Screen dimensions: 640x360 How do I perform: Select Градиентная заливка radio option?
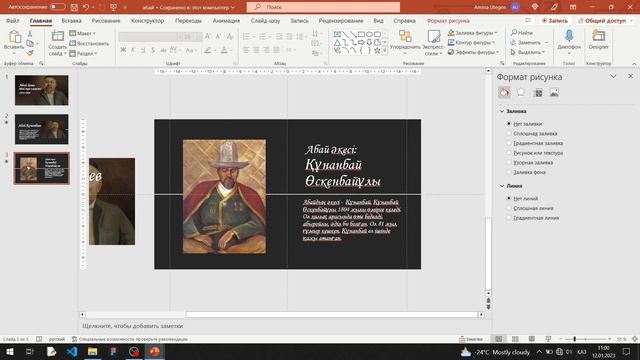click(509, 143)
